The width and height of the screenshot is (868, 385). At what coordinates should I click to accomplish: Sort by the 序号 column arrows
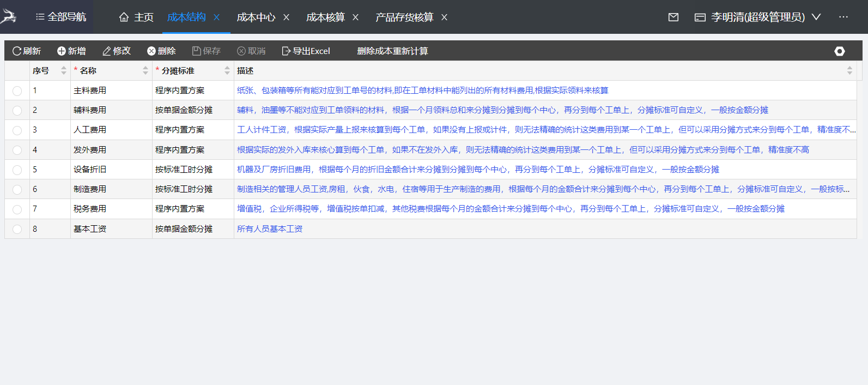click(x=64, y=71)
